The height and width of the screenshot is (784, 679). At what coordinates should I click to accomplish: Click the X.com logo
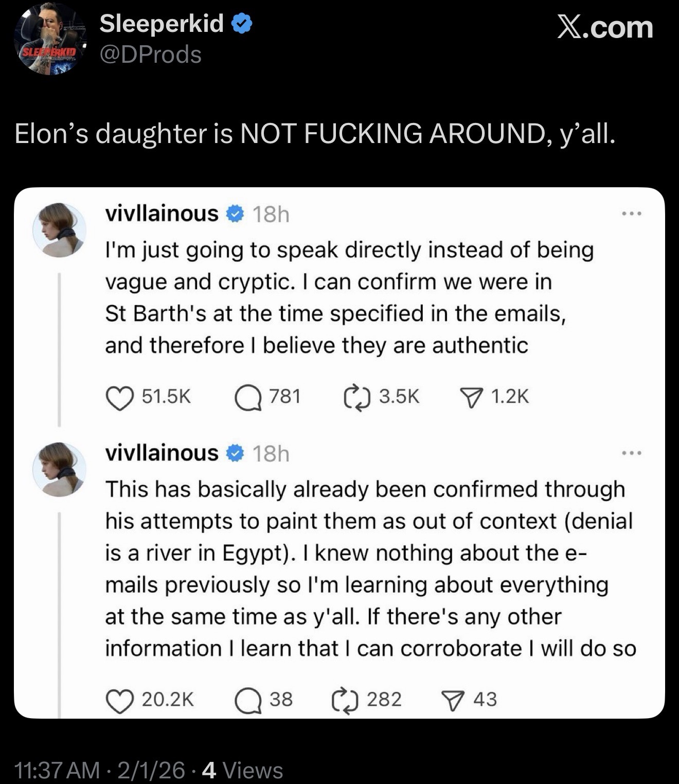point(605,27)
